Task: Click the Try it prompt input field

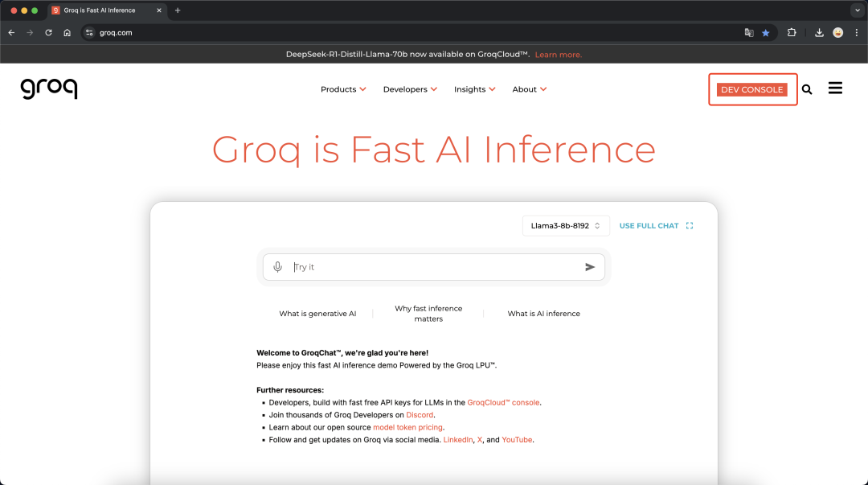Action: pyautogui.click(x=434, y=267)
